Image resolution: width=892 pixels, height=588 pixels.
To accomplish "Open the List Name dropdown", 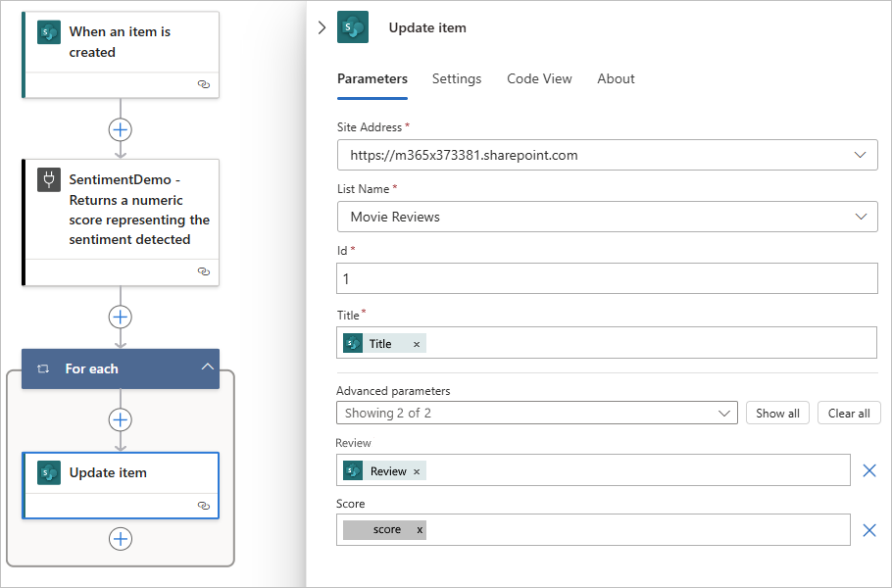I will coord(860,217).
